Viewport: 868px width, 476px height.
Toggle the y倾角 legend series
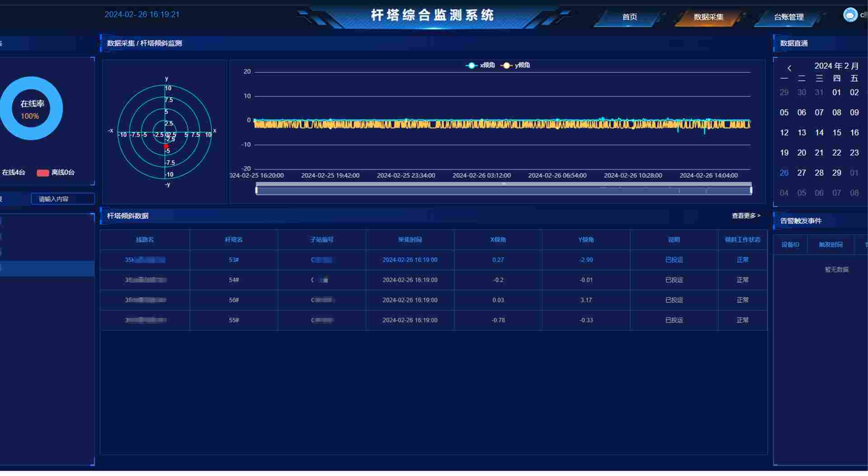pyautogui.click(x=515, y=65)
